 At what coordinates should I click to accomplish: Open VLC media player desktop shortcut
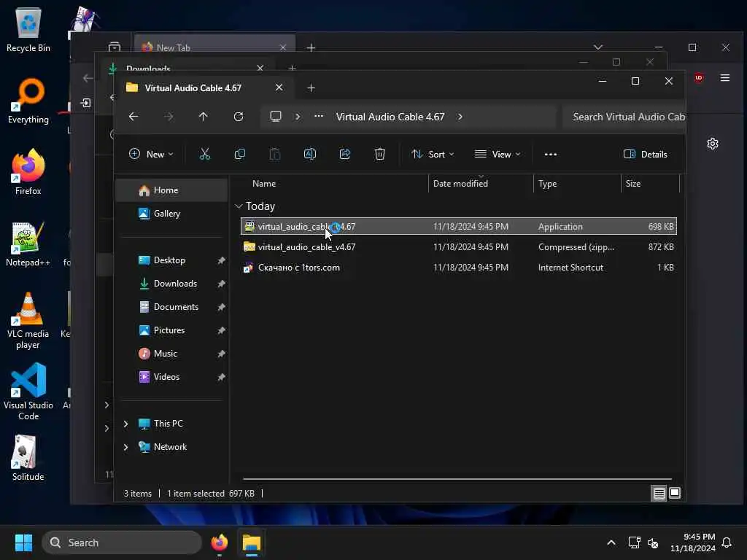28,321
